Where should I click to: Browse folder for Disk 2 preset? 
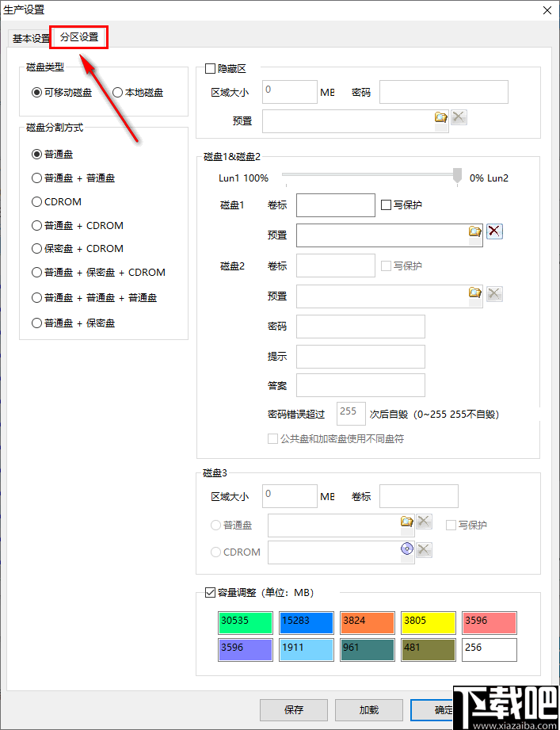(x=474, y=292)
